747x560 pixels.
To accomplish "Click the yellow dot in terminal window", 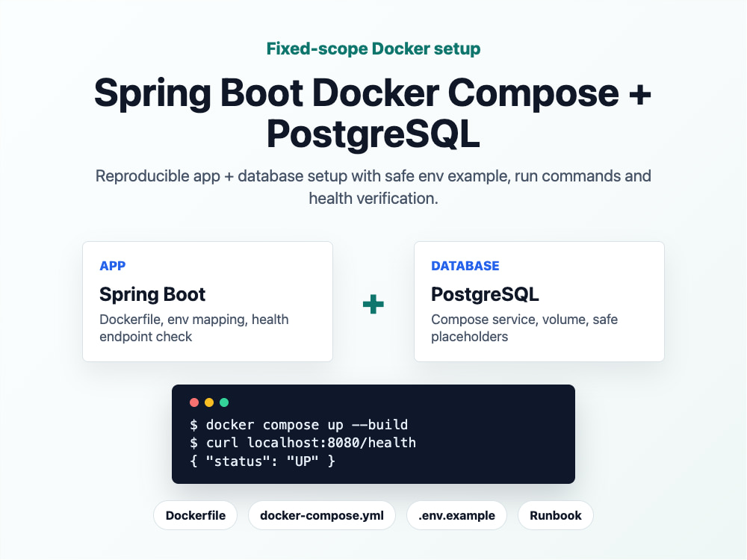I will pyautogui.click(x=209, y=402).
